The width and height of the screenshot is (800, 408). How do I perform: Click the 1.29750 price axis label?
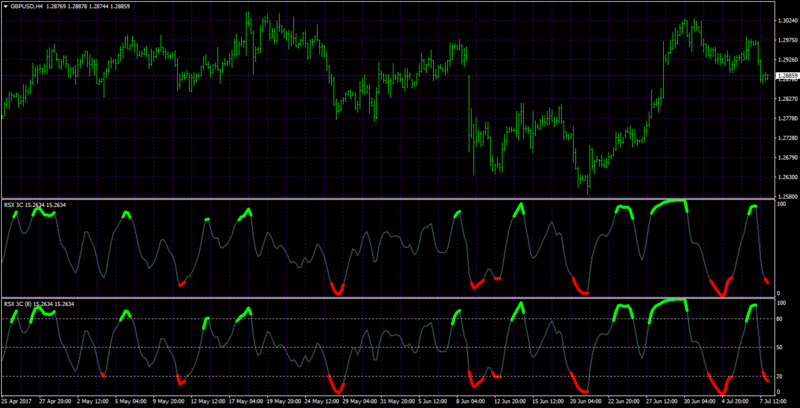click(787, 40)
